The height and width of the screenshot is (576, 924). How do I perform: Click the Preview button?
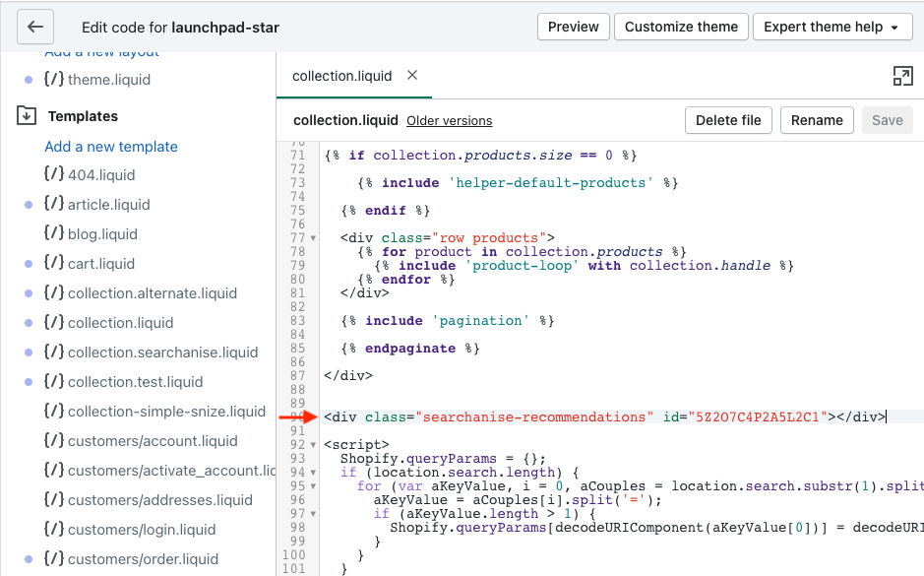point(574,28)
